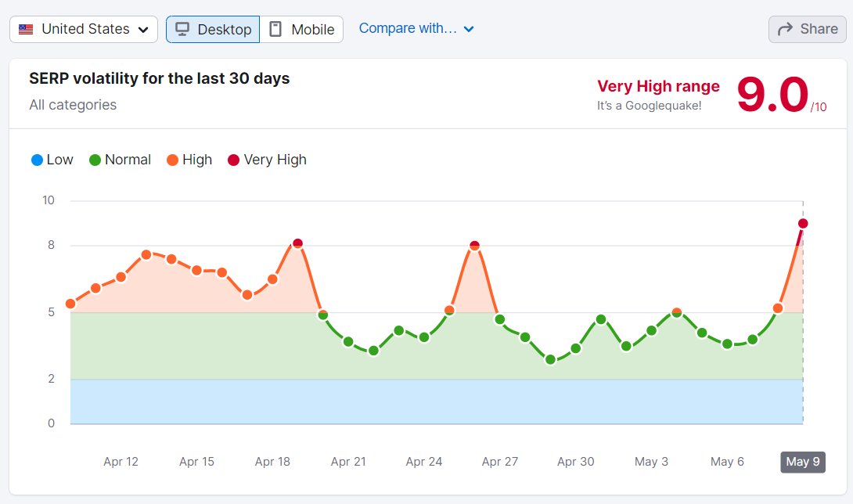This screenshot has height=504, width=853.
Task: Click the Share button
Action: pos(807,29)
